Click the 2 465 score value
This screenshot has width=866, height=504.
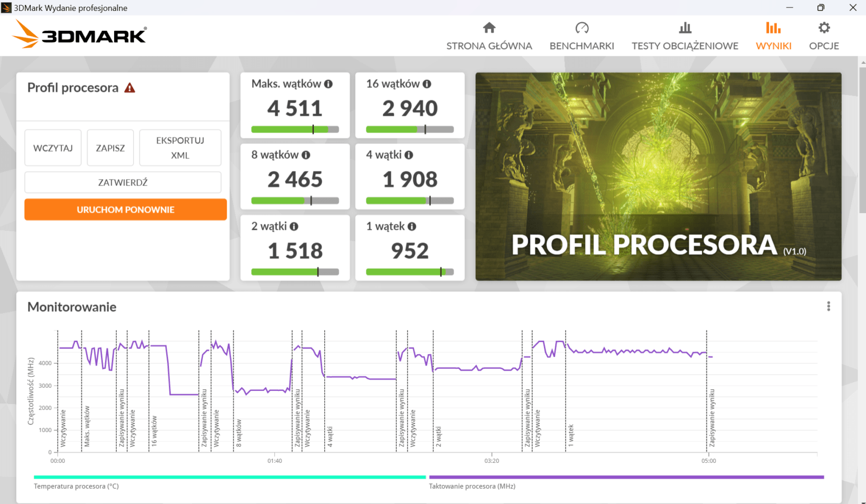coord(295,180)
